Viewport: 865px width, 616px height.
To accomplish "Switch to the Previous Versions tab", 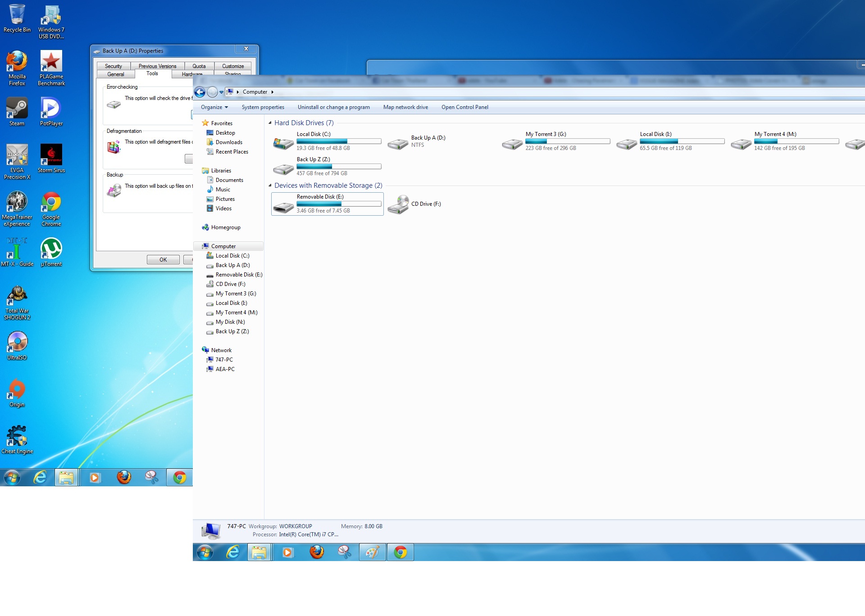I will 157,66.
